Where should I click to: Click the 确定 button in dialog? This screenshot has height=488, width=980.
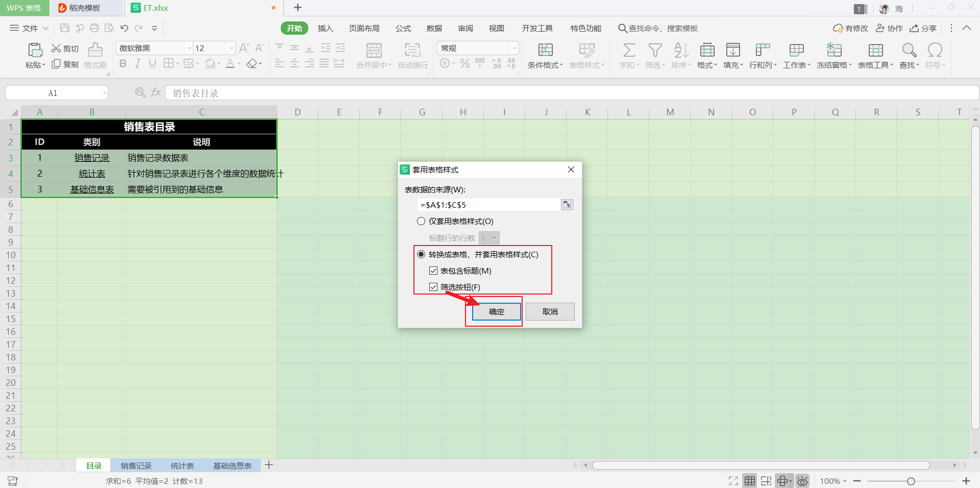coord(496,311)
